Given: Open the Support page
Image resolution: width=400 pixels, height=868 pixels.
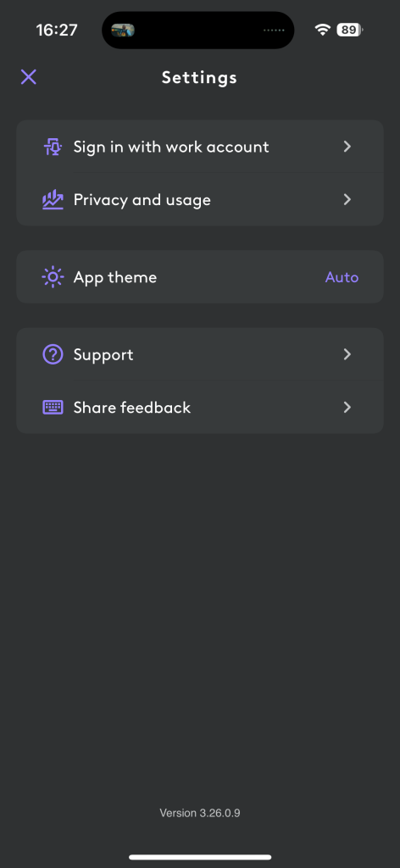Looking at the screenshot, I should 200,354.
